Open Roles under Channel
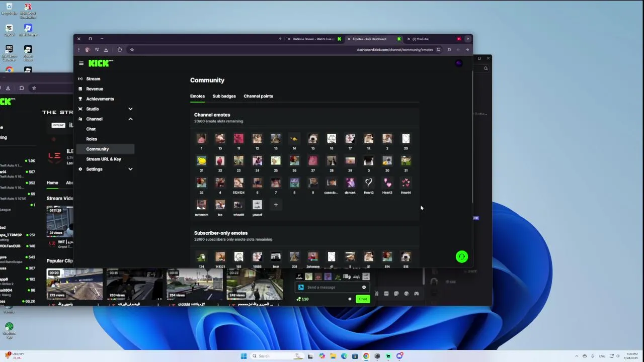Screen dimensions: 644x362 click(92, 139)
